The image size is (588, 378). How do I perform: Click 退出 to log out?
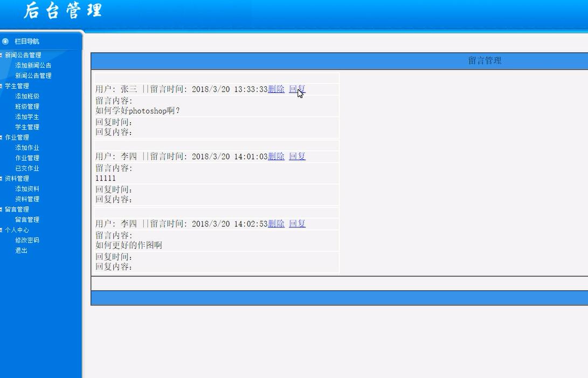pos(21,250)
